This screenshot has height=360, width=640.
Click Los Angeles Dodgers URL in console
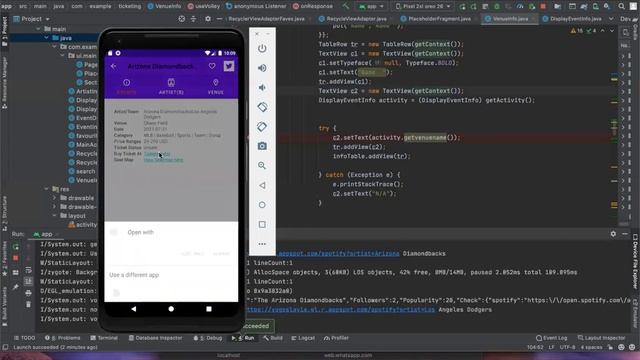(341, 310)
